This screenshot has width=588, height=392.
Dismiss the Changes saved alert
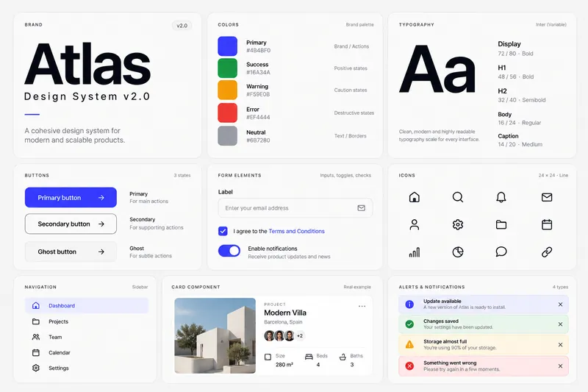[x=560, y=324]
